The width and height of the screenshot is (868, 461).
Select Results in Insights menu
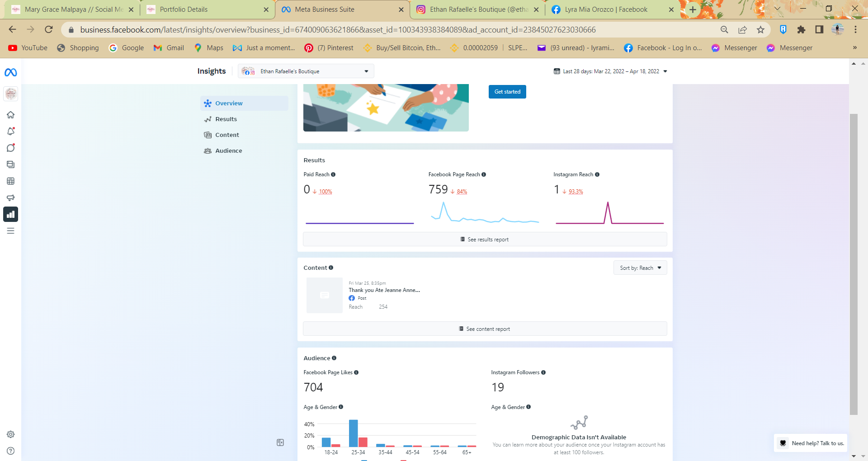[x=226, y=119]
